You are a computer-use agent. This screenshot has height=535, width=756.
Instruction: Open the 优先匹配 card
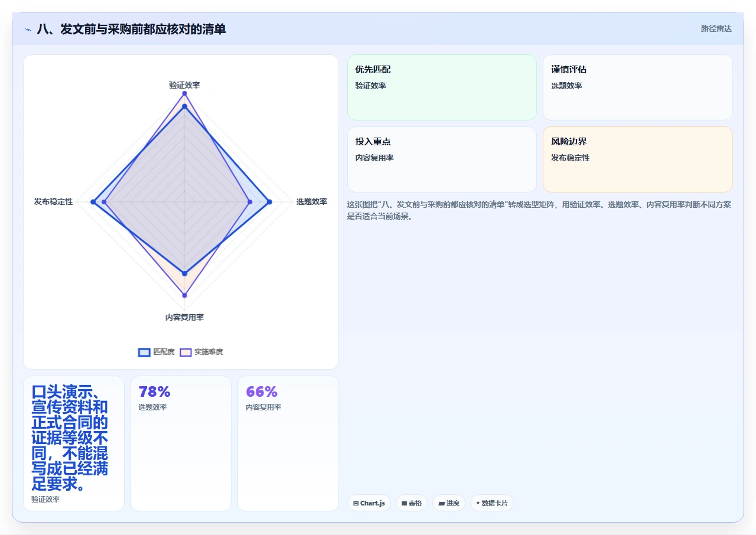tap(442, 87)
